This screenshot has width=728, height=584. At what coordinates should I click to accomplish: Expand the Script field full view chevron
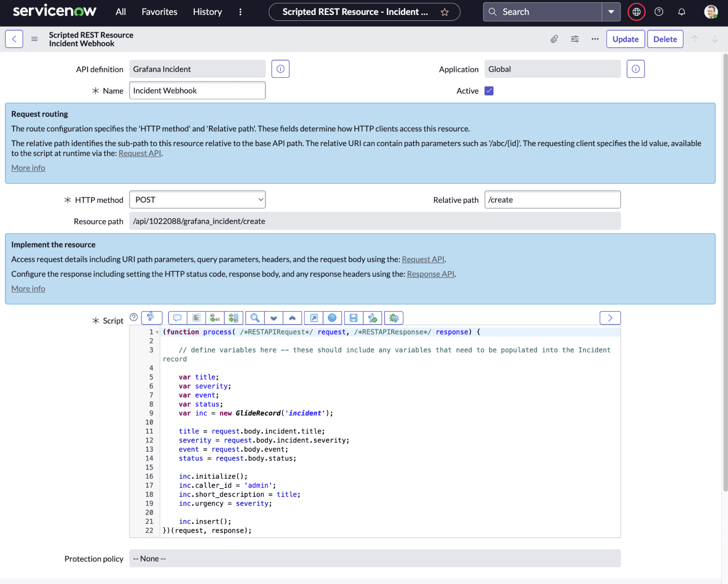pyautogui.click(x=610, y=317)
